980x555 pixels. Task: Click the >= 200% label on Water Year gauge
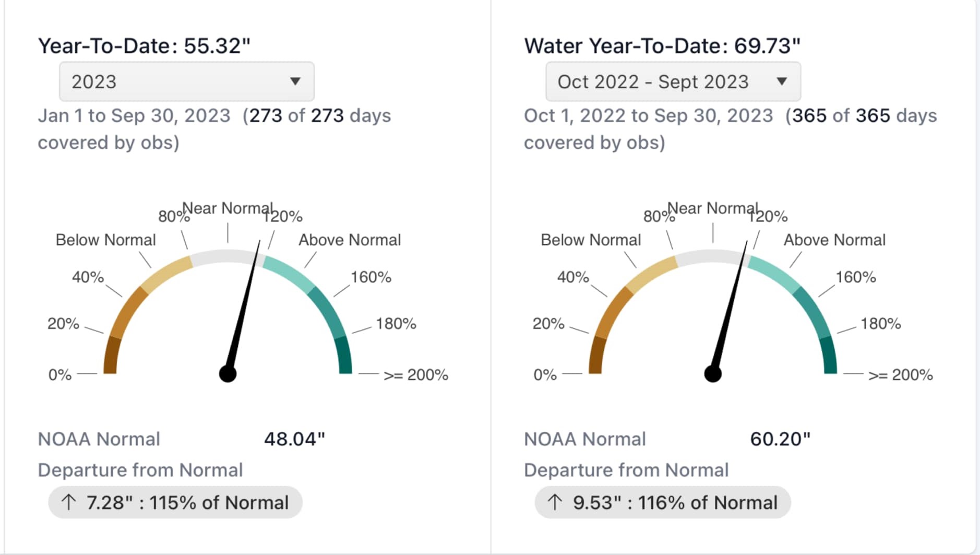(x=900, y=375)
